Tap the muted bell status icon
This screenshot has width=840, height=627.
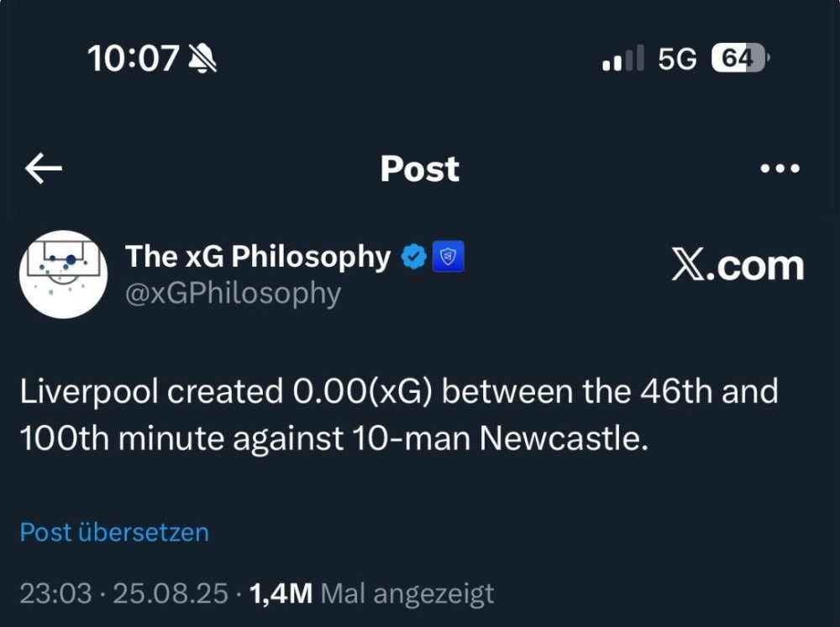coord(202,58)
